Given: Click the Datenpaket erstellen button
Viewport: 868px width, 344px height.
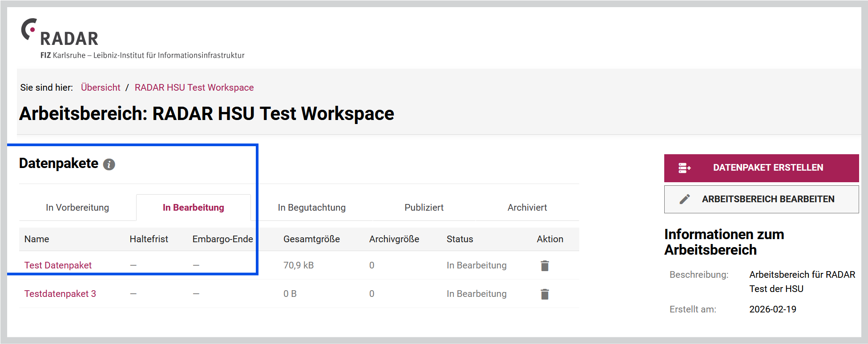Looking at the screenshot, I should (761, 168).
